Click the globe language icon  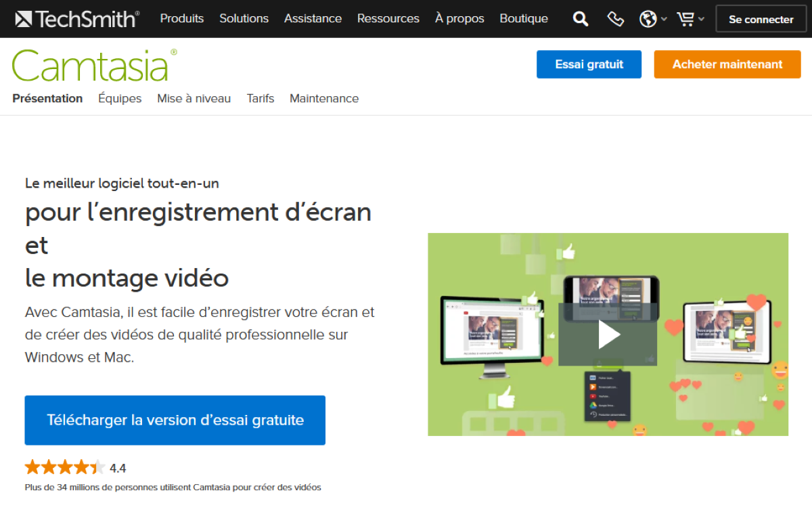click(x=648, y=19)
